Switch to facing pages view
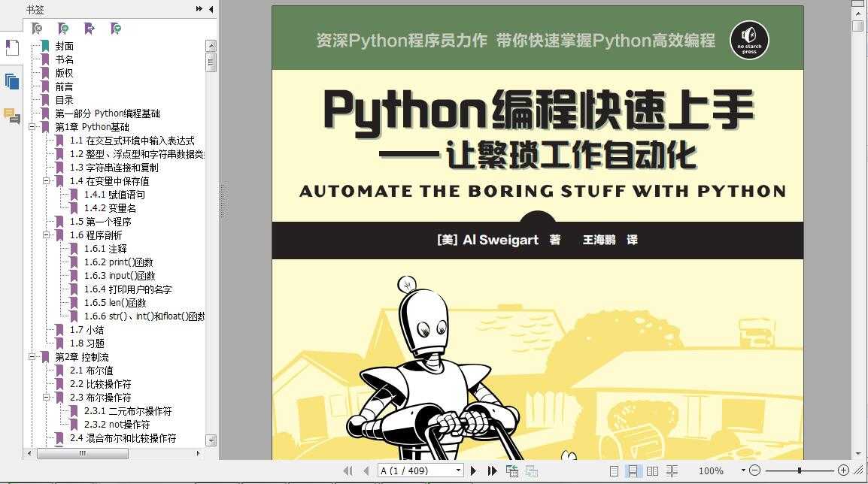The height and width of the screenshot is (484, 868). click(653, 470)
